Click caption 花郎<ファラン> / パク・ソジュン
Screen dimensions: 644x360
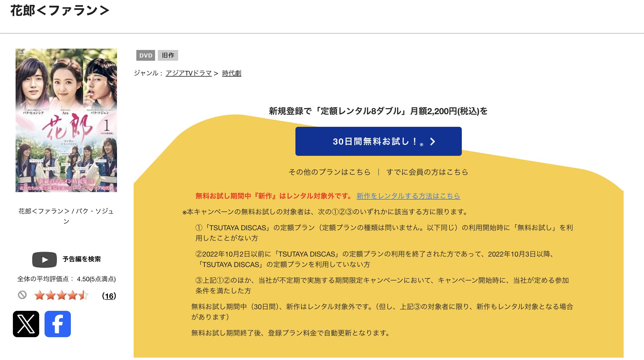click(x=66, y=216)
